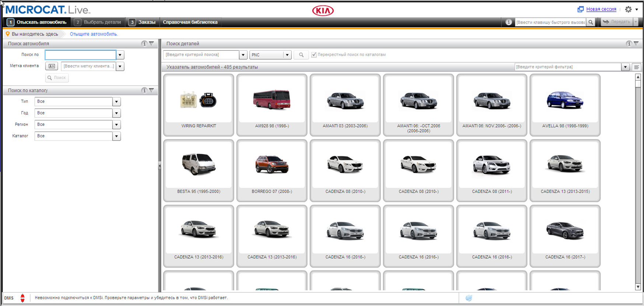Click the DMS connection status icon
This screenshot has width=644, height=306.
[22, 298]
